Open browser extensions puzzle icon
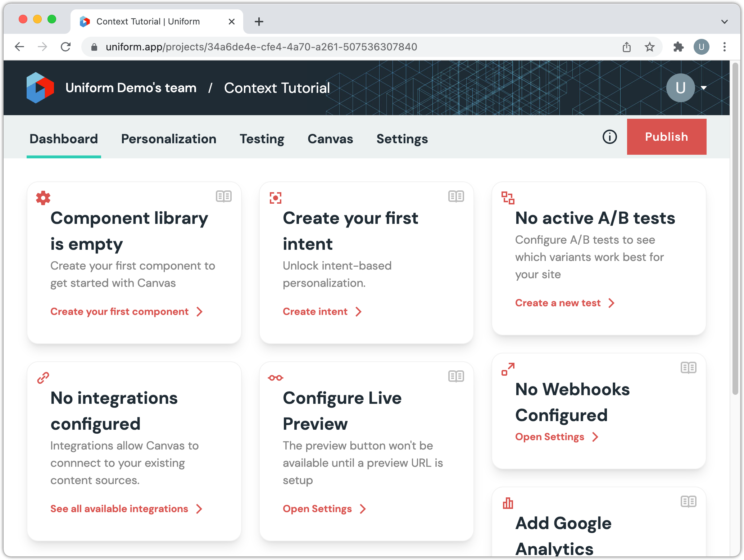This screenshot has width=744, height=560. point(678,47)
